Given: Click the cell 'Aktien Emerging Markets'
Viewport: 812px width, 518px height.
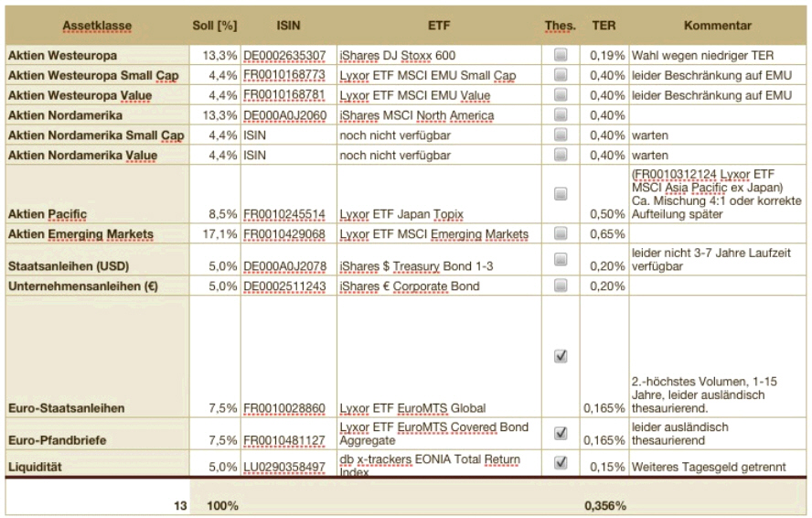Looking at the screenshot, I should point(97,234).
